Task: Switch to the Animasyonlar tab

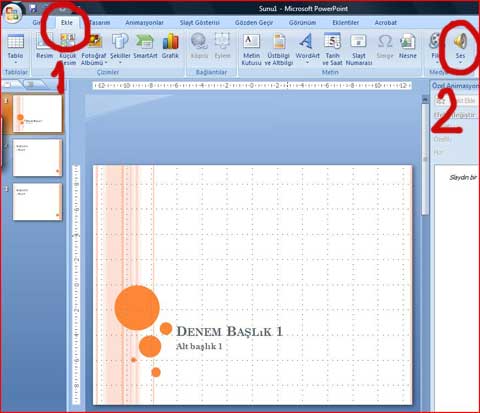Action: [144, 23]
